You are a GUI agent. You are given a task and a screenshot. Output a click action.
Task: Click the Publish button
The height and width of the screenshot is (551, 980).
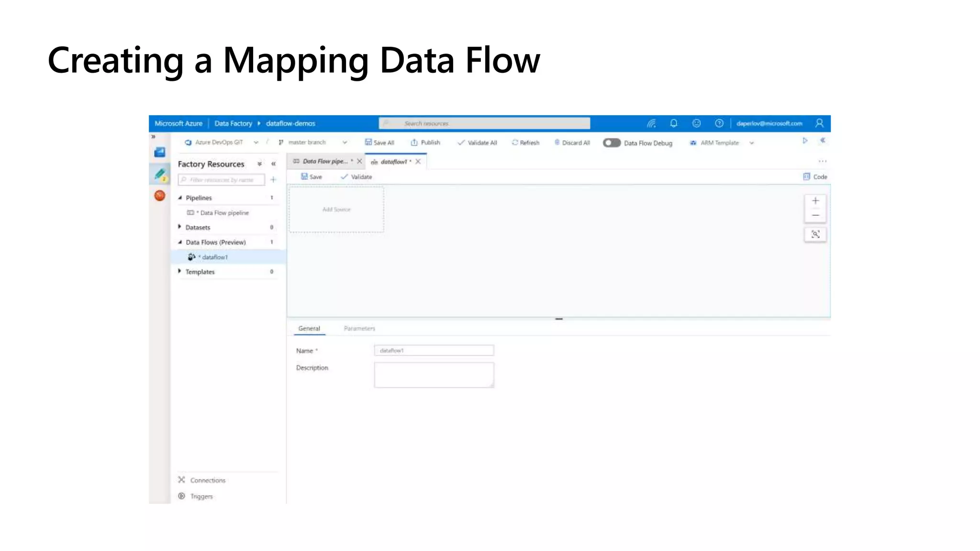pyautogui.click(x=425, y=143)
